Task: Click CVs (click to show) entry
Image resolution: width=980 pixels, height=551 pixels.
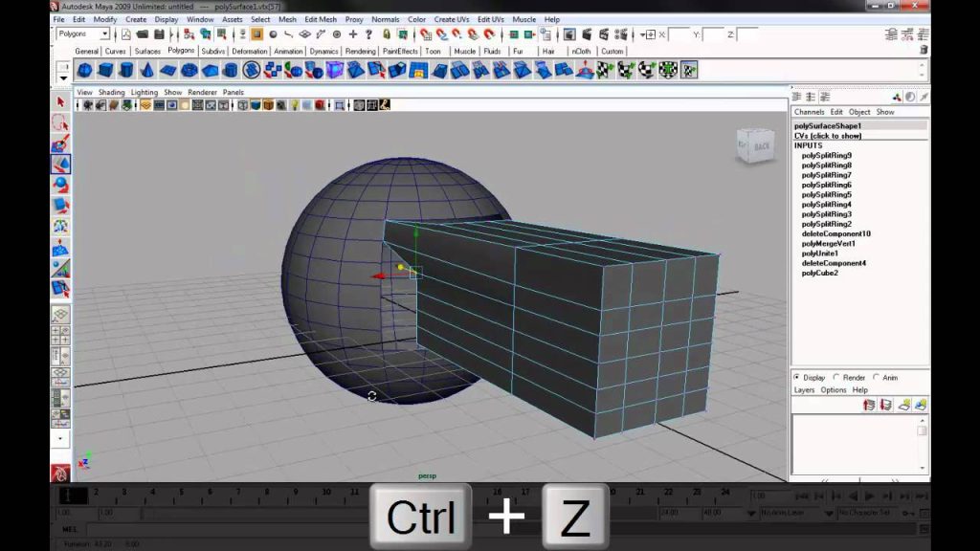Action: pyautogui.click(x=828, y=136)
